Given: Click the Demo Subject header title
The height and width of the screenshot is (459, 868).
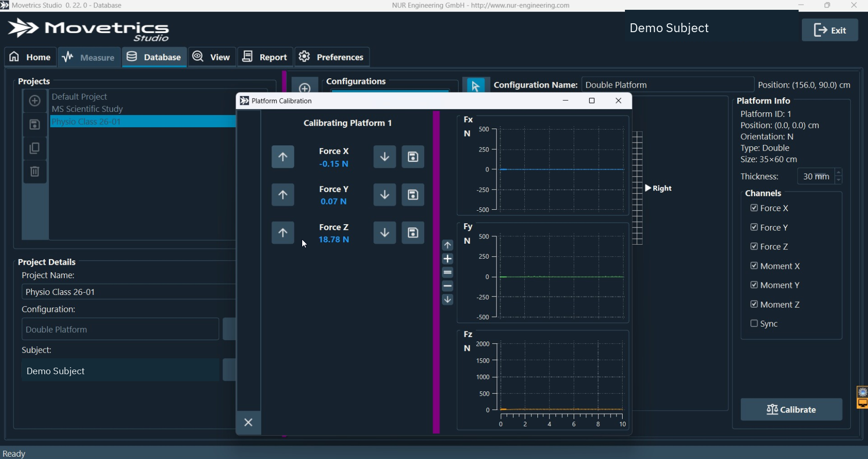Looking at the screenshot, I should click(x=669, y=28).
